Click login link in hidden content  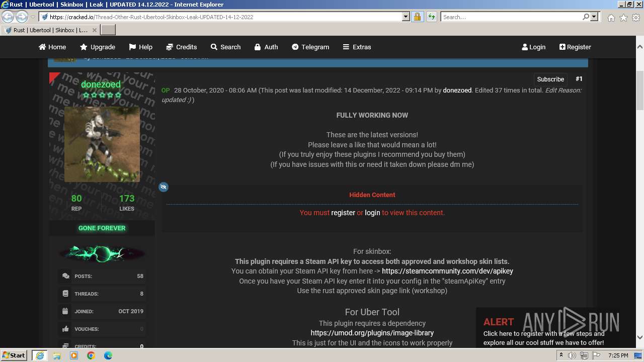pos(372,213)
